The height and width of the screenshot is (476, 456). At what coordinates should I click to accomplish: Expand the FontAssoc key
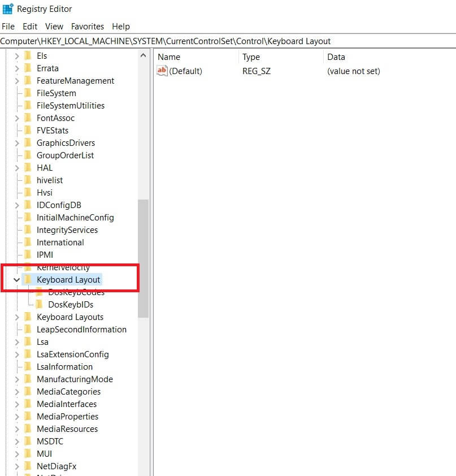click(x=17, y=118)
